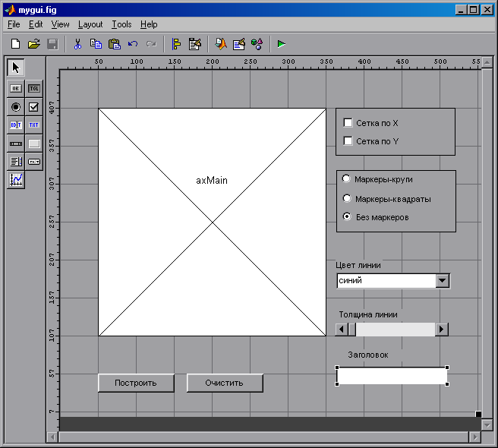The width and height of the screenshot is (498, 448).
Task: Click the 'Построить' button
Action: [x=136, y=383]
